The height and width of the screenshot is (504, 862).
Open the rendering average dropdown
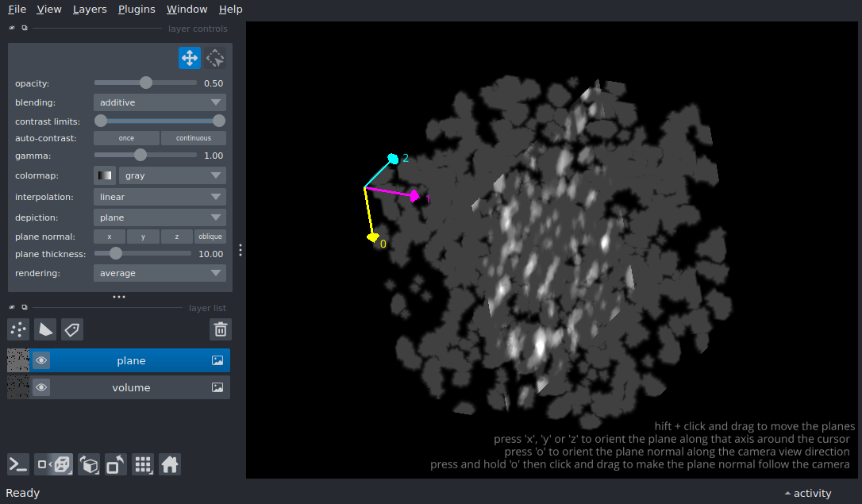160,273
